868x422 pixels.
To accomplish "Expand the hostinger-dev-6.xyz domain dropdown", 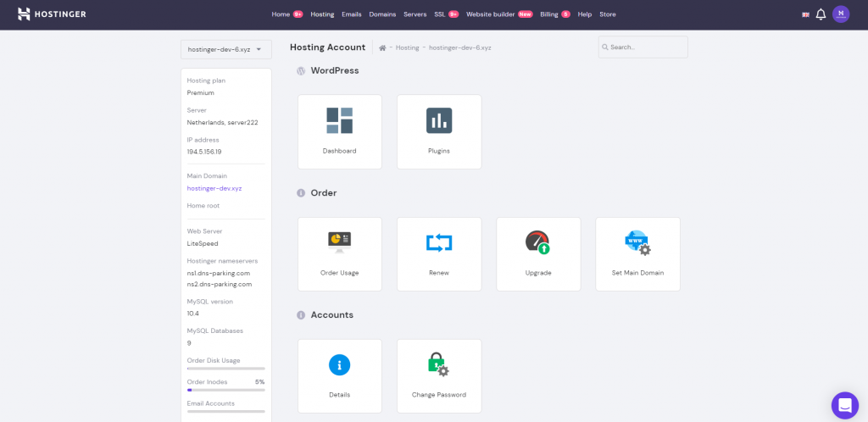I will click(226, 49).
